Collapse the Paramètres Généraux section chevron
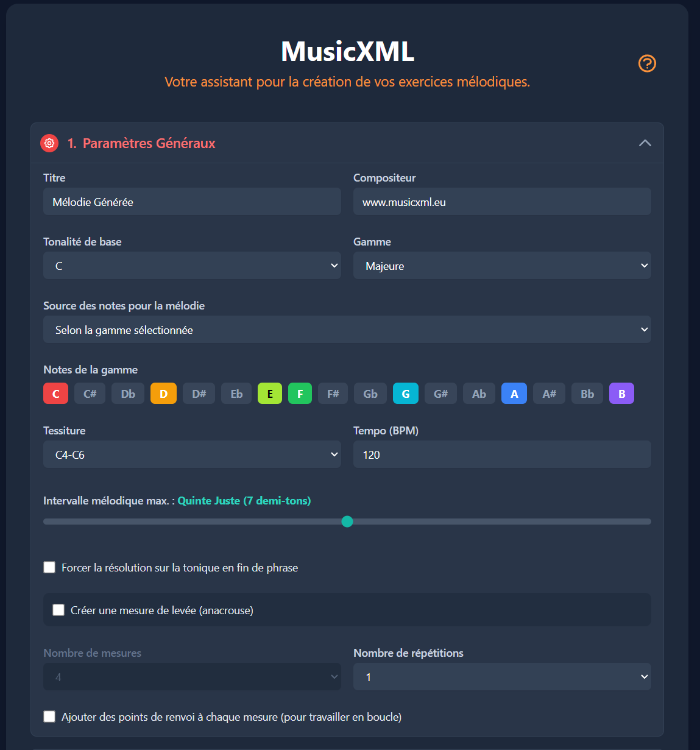The height and width of the screenshot is (750, 700). pyautogui.click(x=645, y=143)
